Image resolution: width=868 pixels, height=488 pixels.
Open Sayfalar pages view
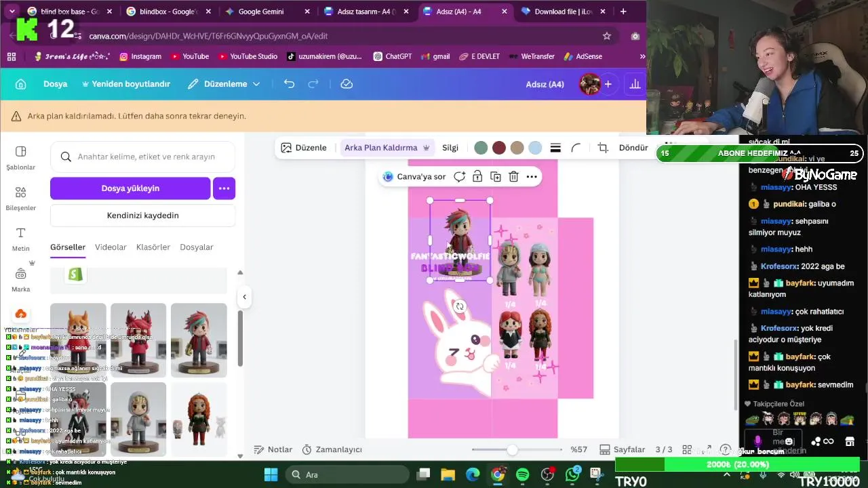(621, 449)
